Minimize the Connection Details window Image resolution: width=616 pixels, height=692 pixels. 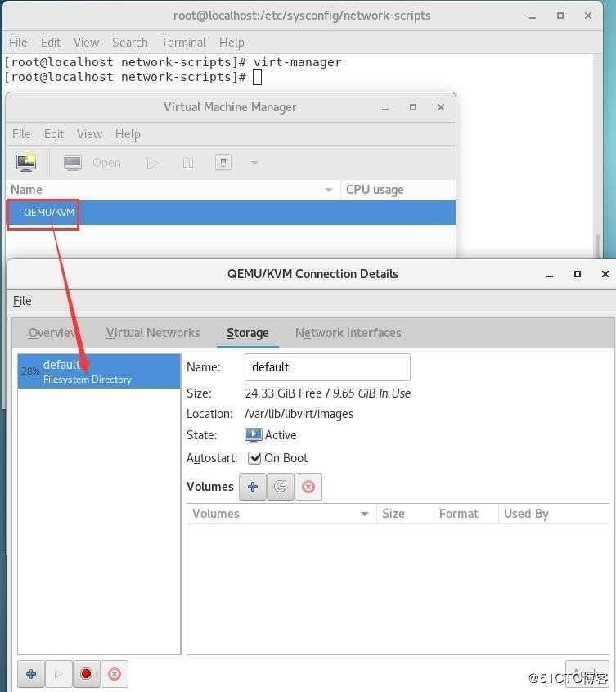pos(550,275)
